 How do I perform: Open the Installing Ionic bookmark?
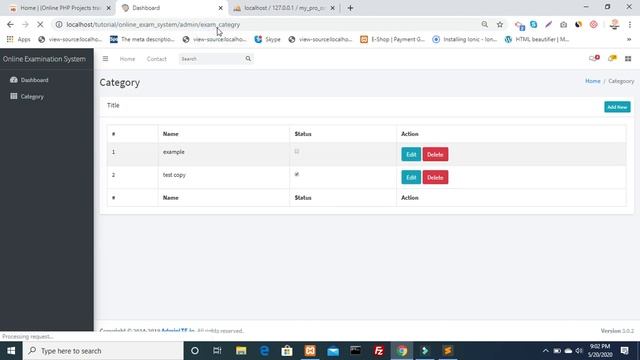(465, 39)
